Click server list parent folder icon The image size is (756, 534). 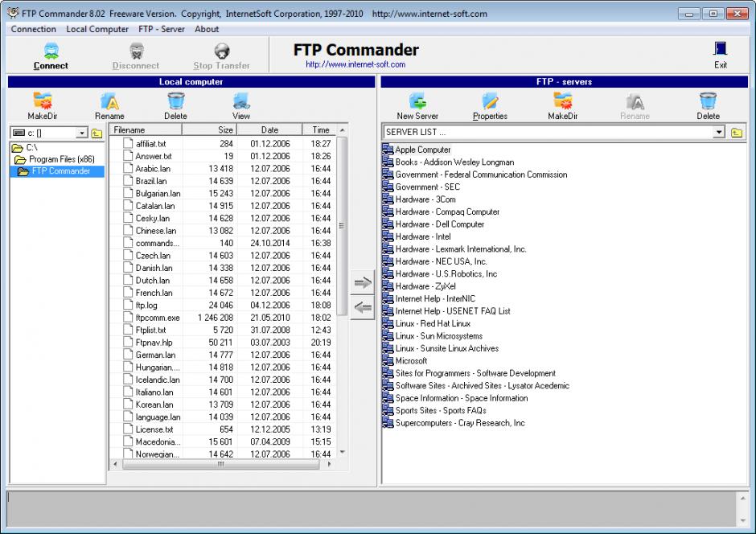737,133
